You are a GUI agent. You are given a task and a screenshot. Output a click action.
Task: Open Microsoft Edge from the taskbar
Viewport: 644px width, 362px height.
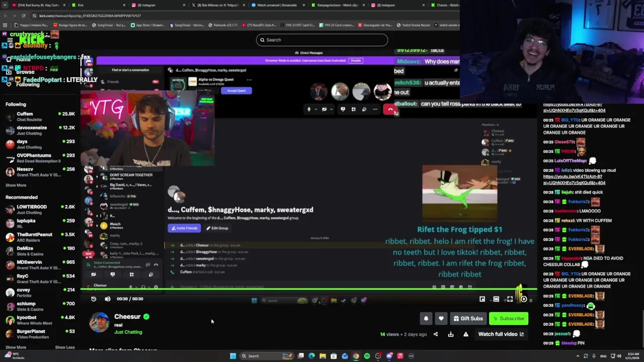tap(311, 356)
